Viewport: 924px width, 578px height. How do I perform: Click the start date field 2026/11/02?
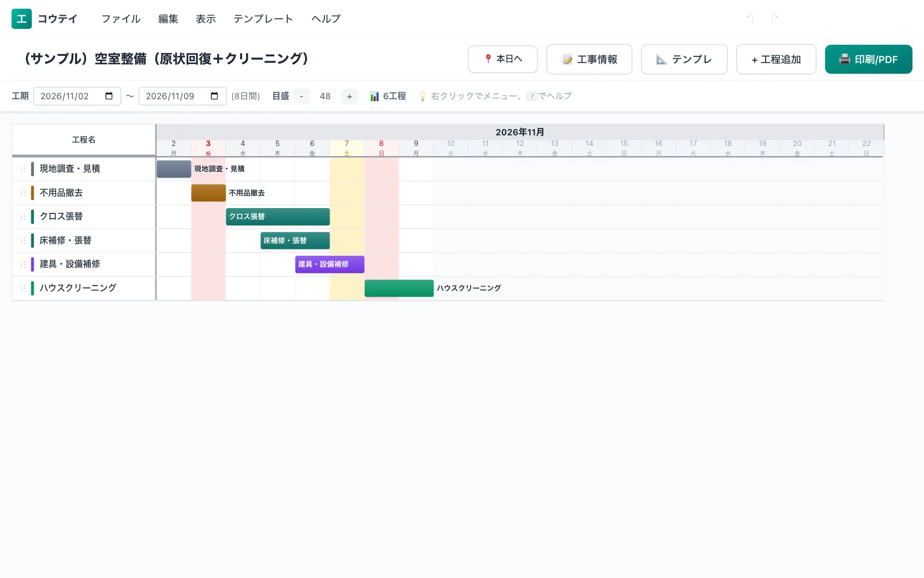[77, 96]
